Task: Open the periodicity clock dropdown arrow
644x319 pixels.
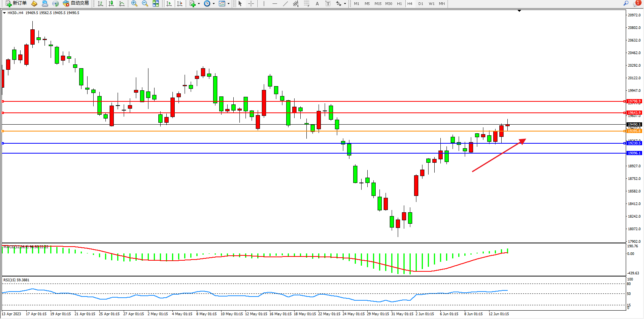Action: coord(214,4)
